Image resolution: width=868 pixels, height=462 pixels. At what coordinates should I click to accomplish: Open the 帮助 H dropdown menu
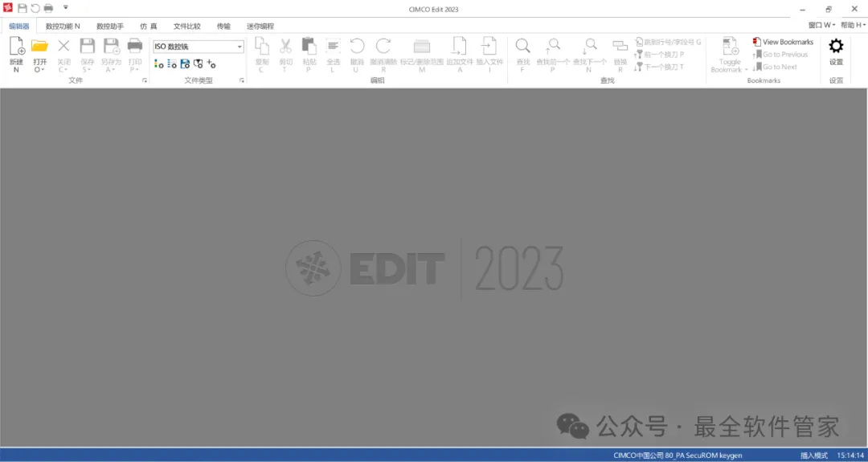tap(853, 26)
